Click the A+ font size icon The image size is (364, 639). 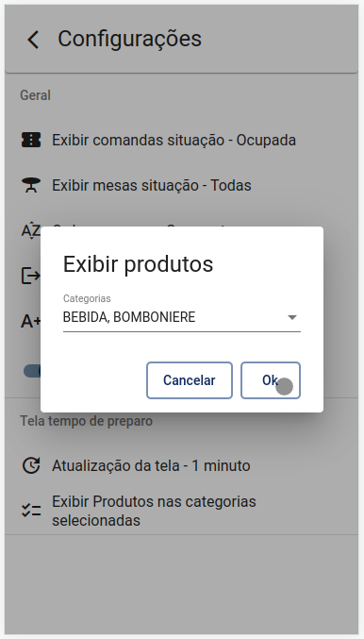(x=30, y=322)
